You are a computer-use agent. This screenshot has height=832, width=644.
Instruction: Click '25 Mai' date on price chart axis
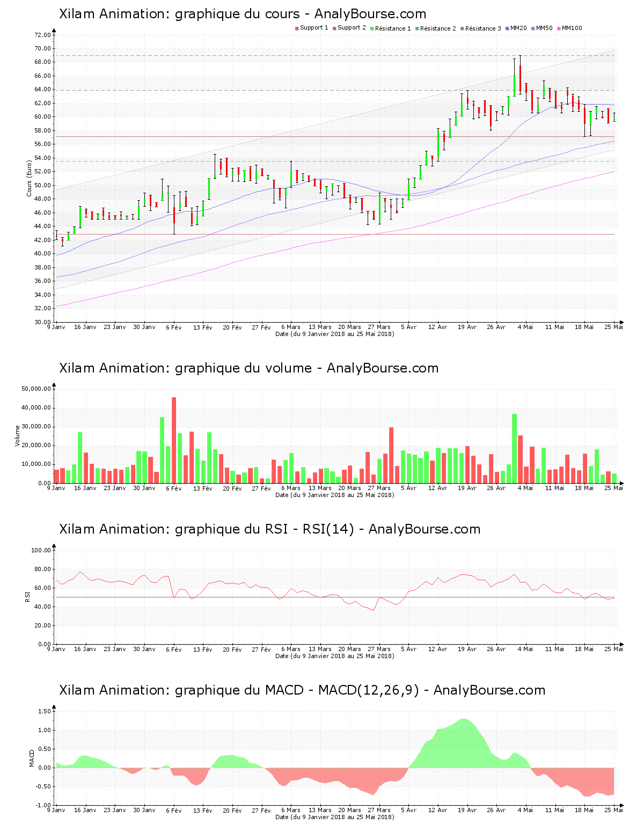pyautogui.click(x=613, y=327)
